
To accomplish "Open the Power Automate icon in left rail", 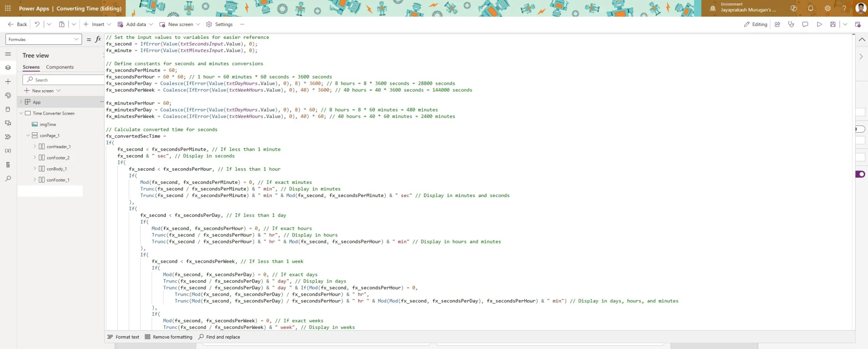I will pos(8,137).
